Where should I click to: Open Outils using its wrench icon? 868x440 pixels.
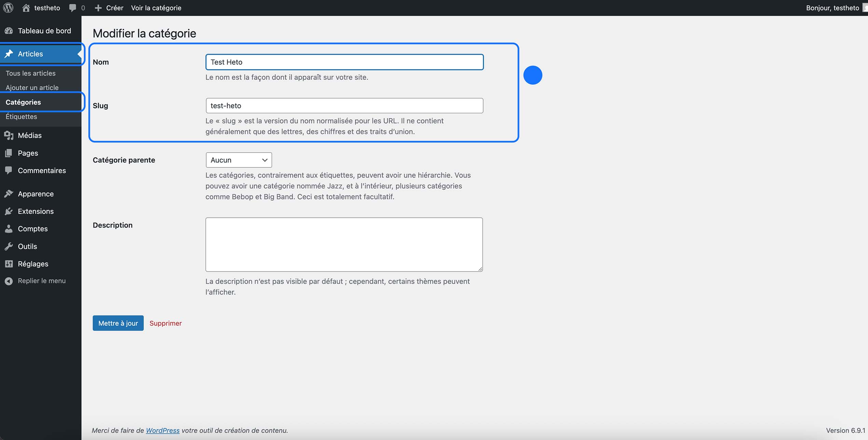9,246
